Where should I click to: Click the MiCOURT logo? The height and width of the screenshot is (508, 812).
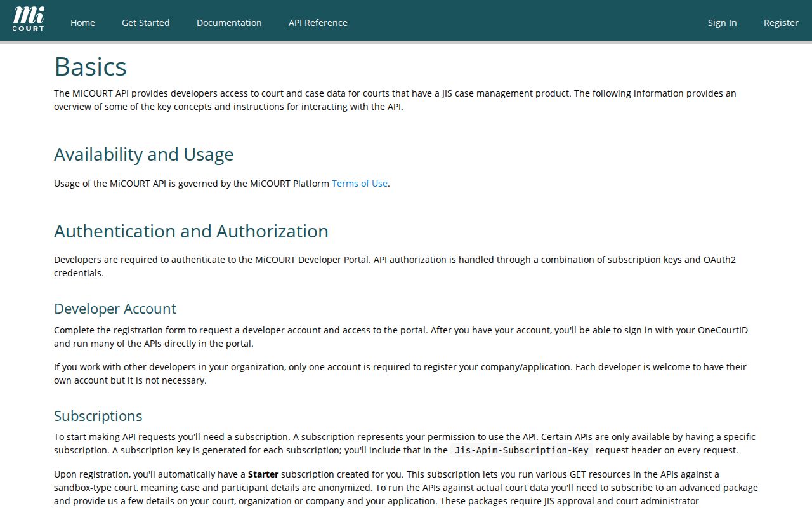29,19
